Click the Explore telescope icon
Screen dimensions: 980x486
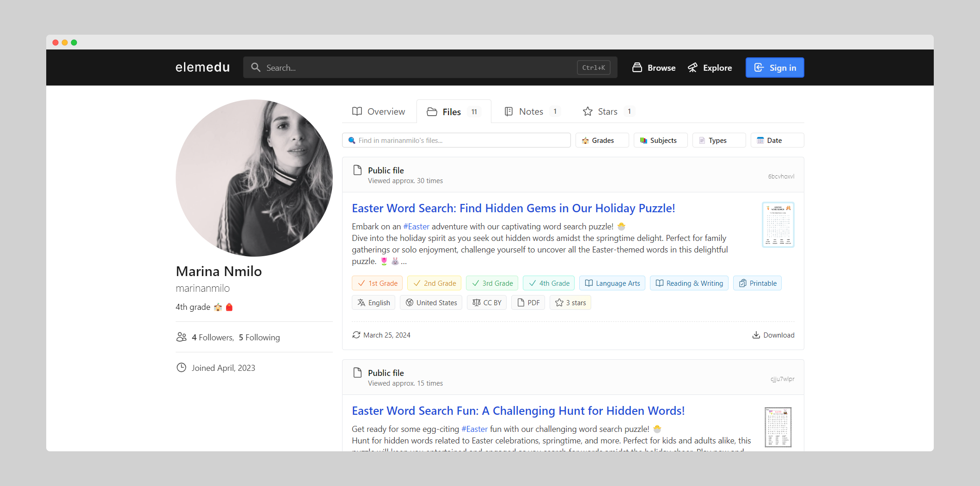click(692, 68)
